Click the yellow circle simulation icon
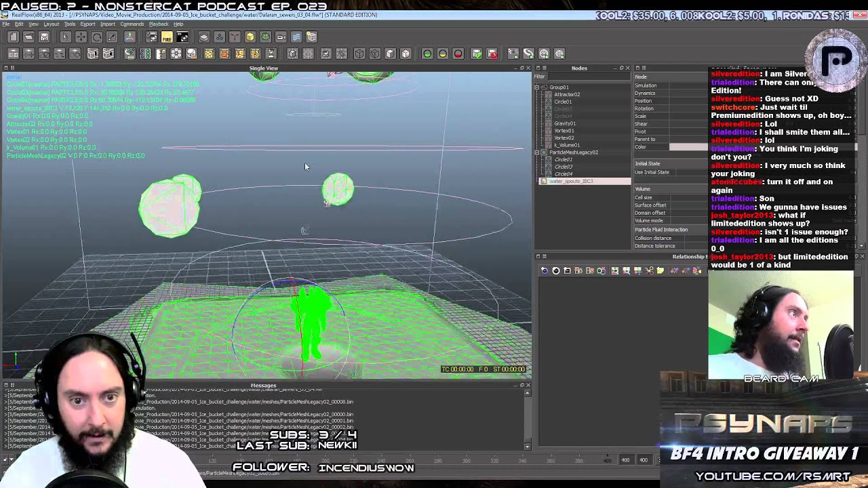Image resolution: width=868 pixels, height=488 pixels. tap(443, 54)
